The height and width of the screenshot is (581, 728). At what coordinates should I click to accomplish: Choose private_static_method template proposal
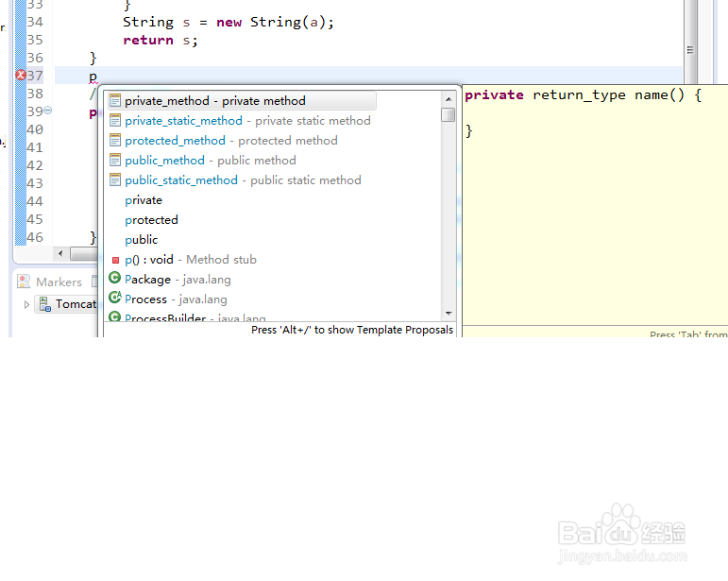(x=247, y=121)
